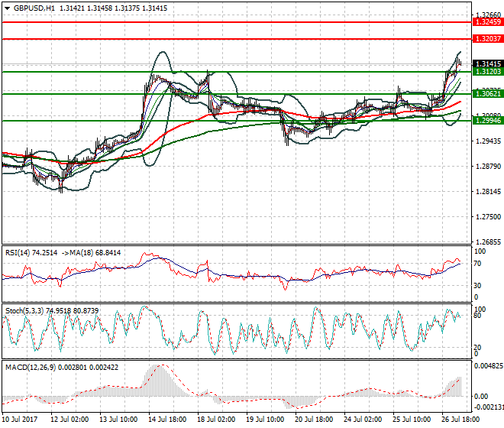The image size is (504, 428).
Task: Select the 1.28790 price axis value
Action: point(488,167)
